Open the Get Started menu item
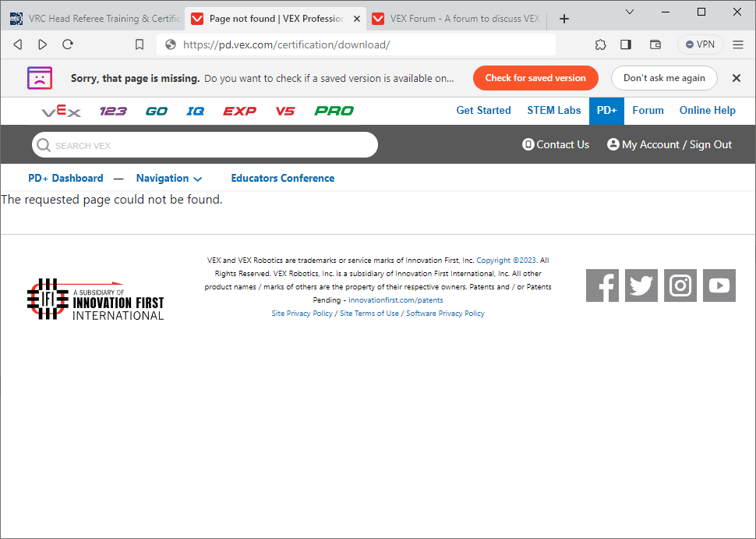 point(483,111)
